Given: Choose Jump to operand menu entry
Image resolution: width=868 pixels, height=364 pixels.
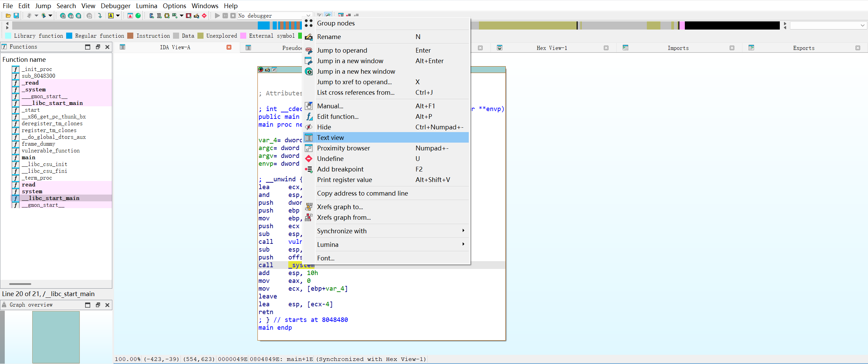Looking at the screenshot, I should click(387, 50).
